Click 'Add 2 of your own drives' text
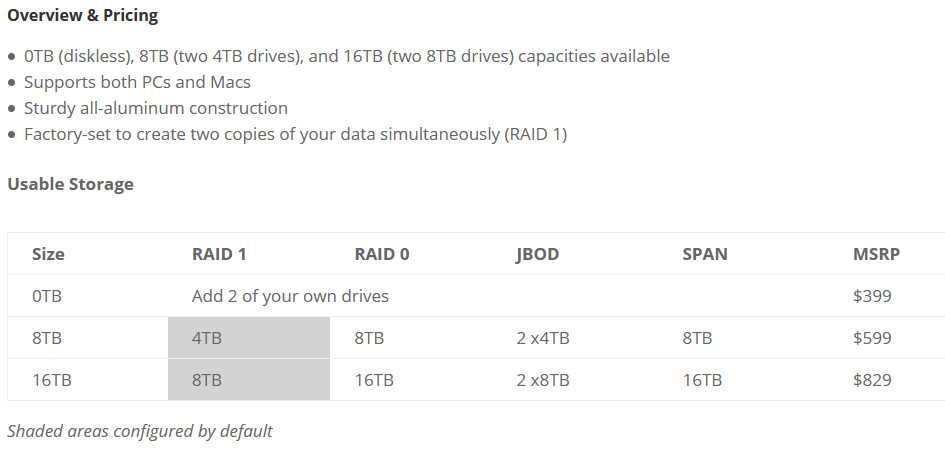945x453 pixels. pyautogui.click(x=290, y=296)
